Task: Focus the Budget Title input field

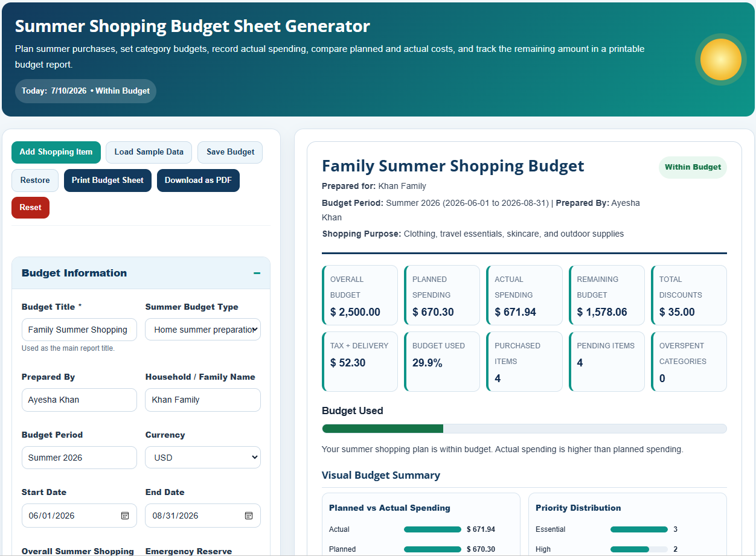Action: 79,330
